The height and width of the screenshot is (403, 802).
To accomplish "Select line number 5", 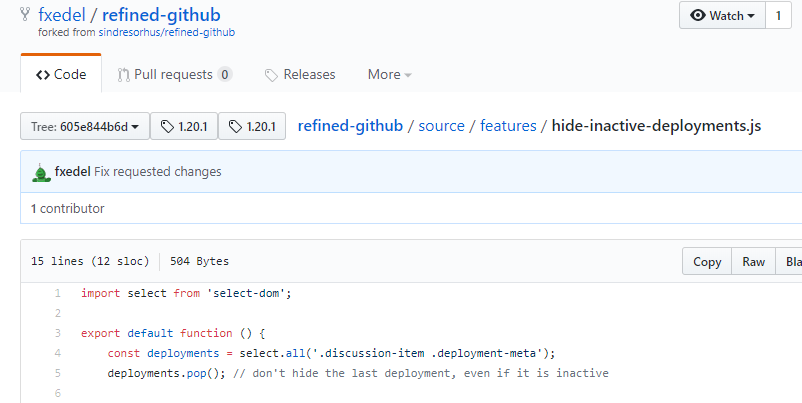I will point(57,373).
